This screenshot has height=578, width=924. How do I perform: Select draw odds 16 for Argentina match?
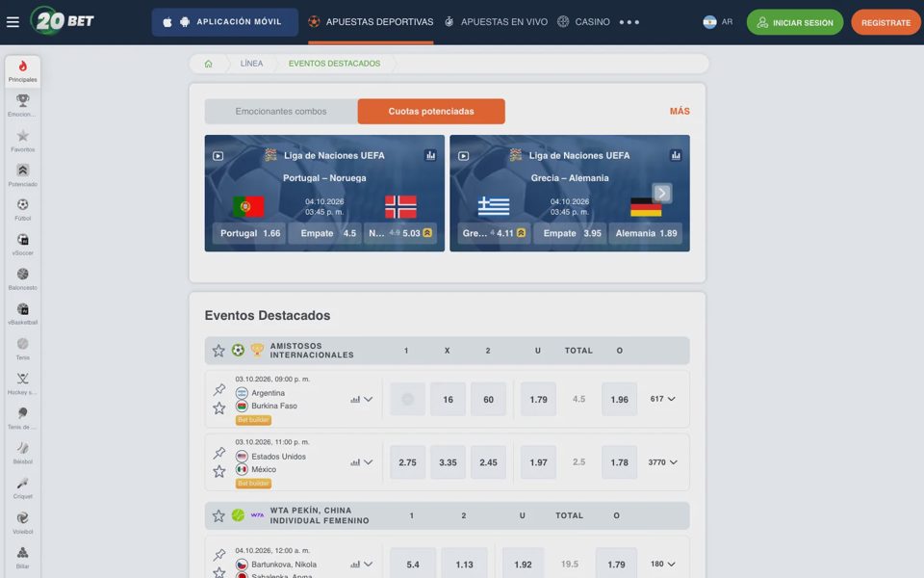(x=448, y=399)
